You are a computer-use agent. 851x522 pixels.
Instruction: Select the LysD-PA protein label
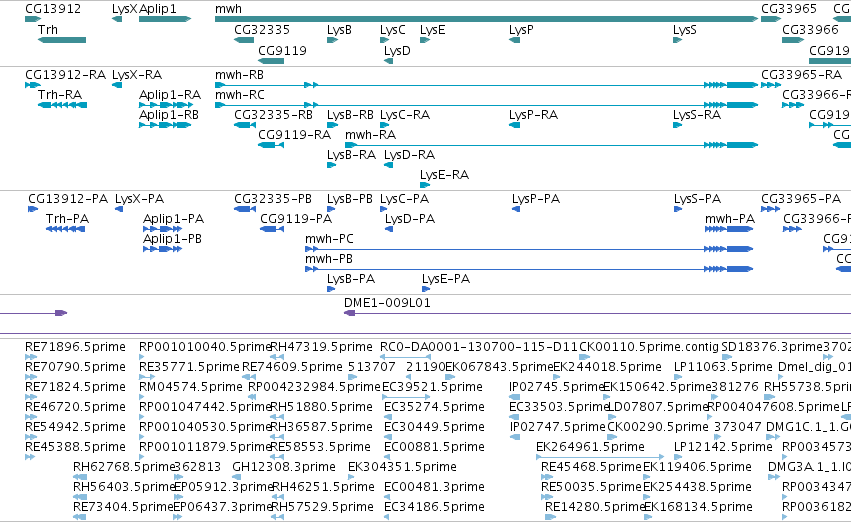point(410,219)
